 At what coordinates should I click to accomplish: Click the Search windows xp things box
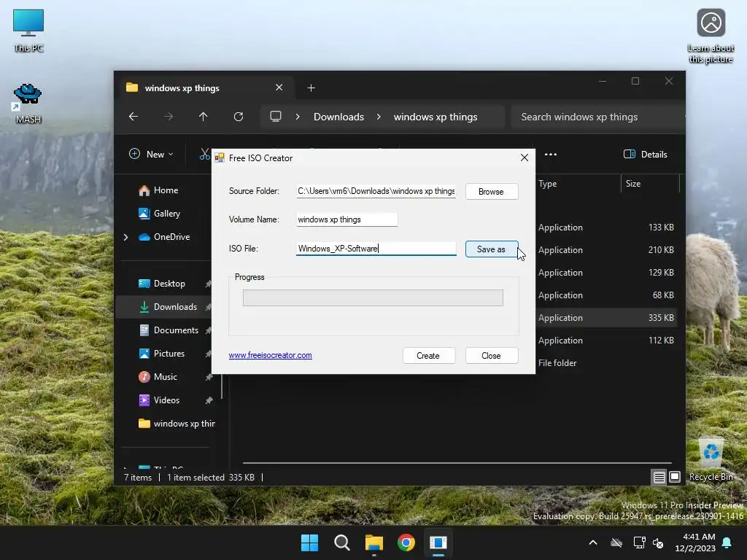coord(597,117)
